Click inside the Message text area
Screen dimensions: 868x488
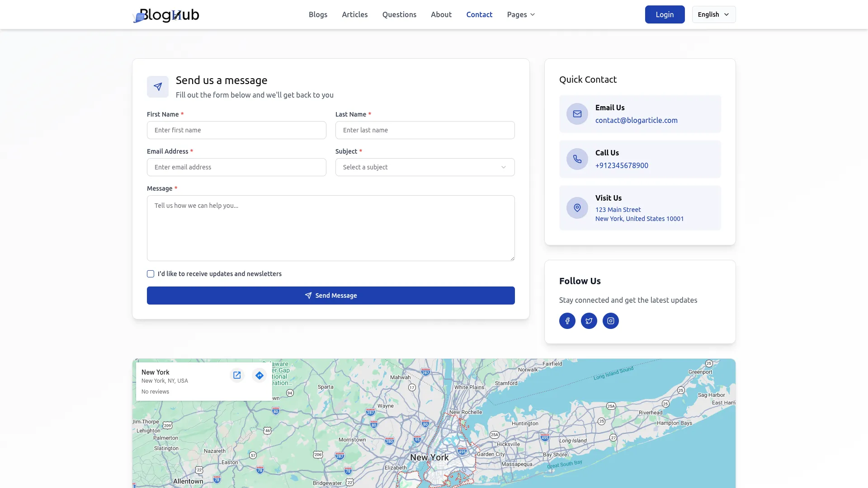330,228
